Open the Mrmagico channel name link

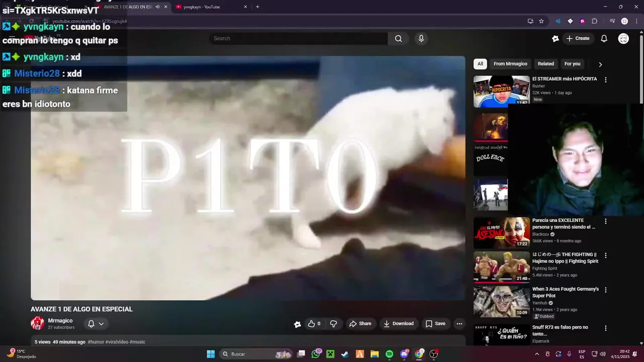[x=60, y=321]
